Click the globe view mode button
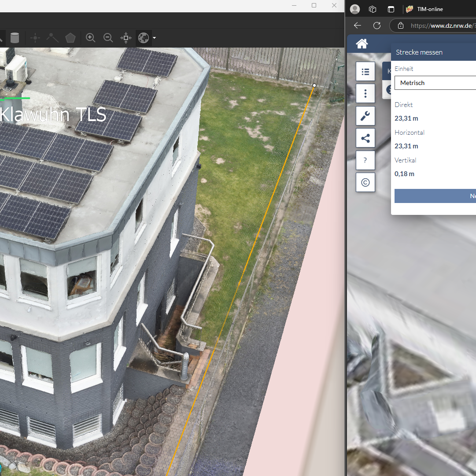The height and width of the screenshot is (476, 476). 144,38
